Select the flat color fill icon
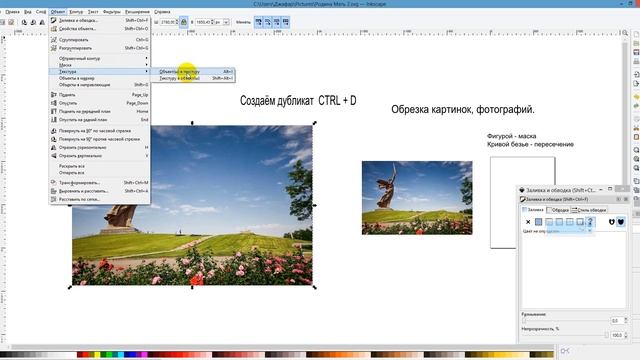This screenshot has width=640, height=360. tap(538, 222)
